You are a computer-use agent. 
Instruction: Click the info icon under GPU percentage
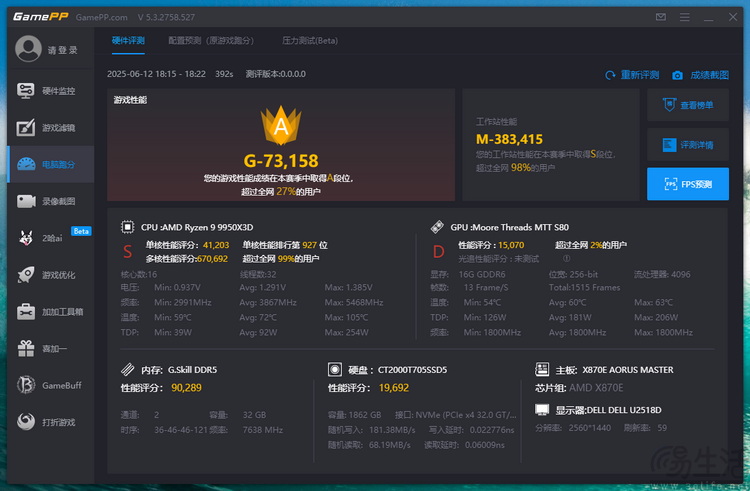(x=566, y=258)
